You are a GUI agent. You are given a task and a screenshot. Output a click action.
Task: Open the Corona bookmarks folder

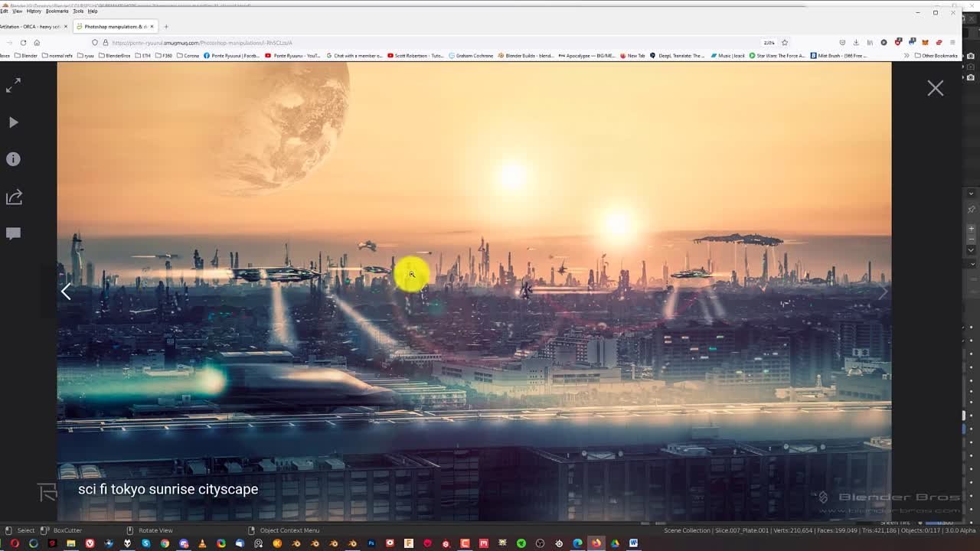click(188, 56)
